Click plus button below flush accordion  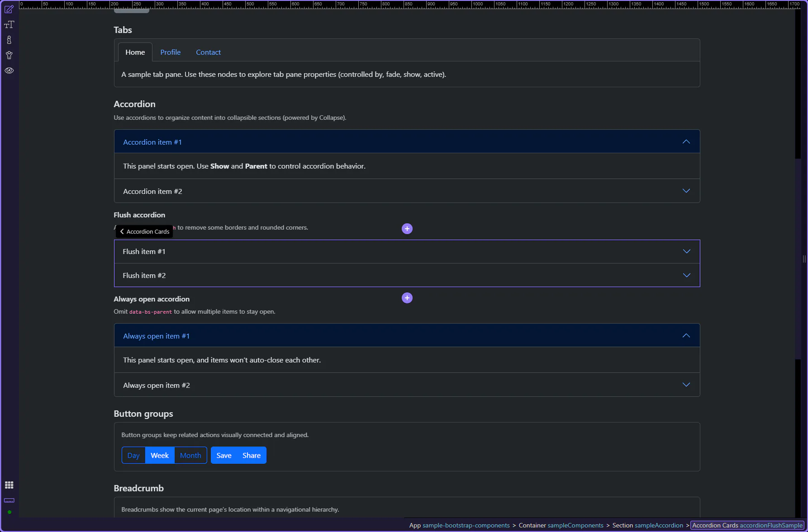[x=407, y=298]
